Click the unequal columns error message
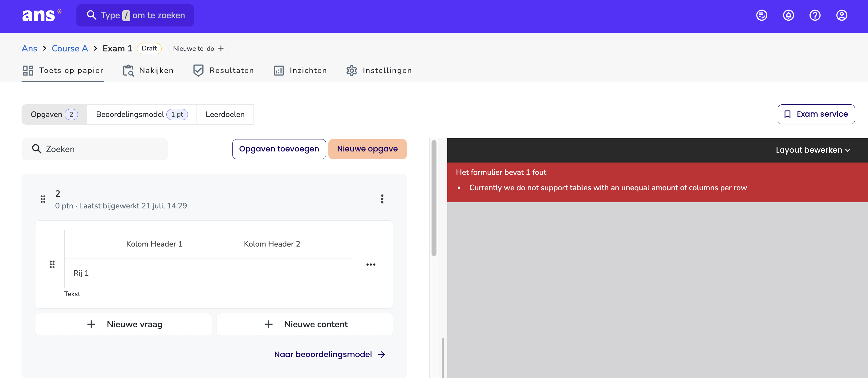 [x=608, y=188]
